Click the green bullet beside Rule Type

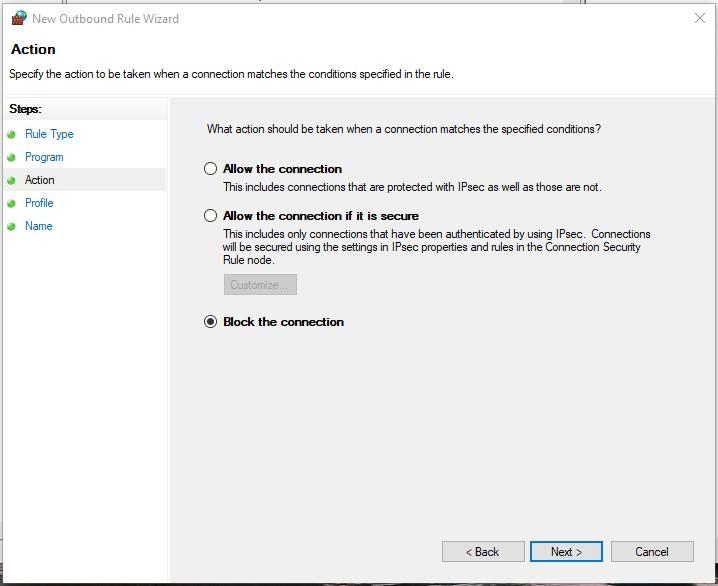(x=11, y=135)
